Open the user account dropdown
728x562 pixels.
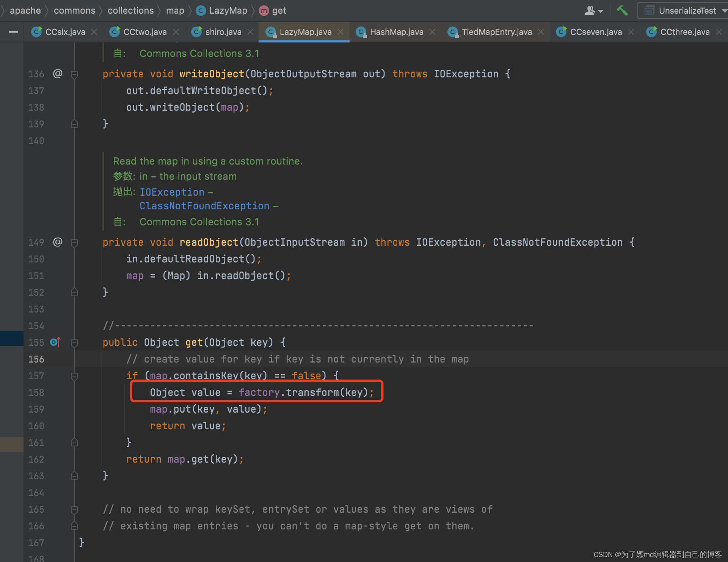[x=594, y=11]
